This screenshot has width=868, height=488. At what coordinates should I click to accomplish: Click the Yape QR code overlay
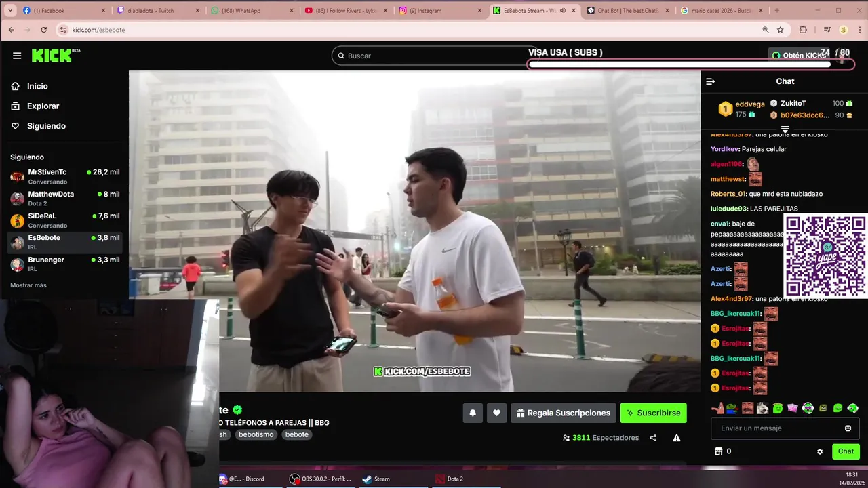point(825,256)
